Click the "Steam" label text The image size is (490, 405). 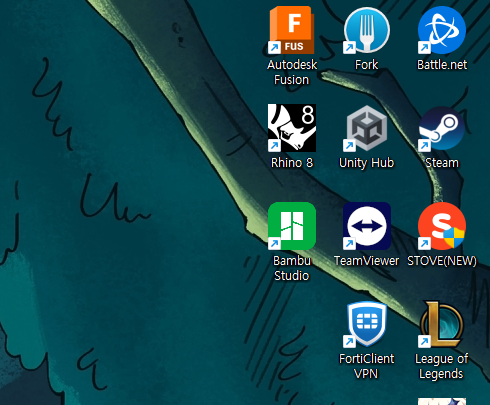[442, 163]
